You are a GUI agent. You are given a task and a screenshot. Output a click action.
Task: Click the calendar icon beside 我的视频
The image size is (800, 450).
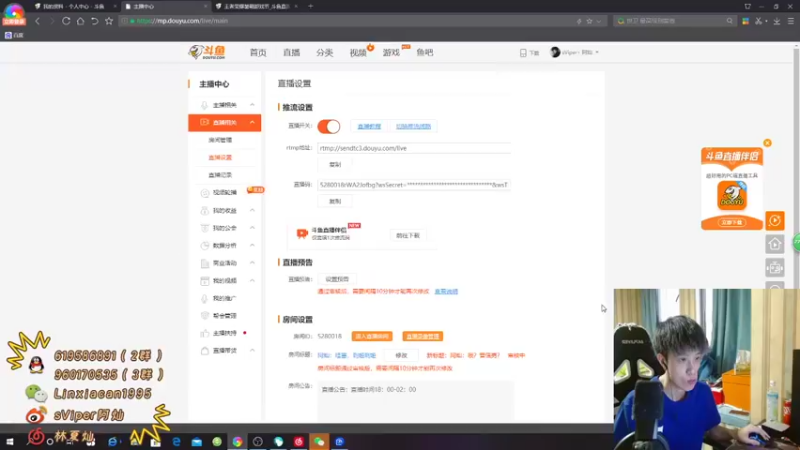[x=205, y=281]
